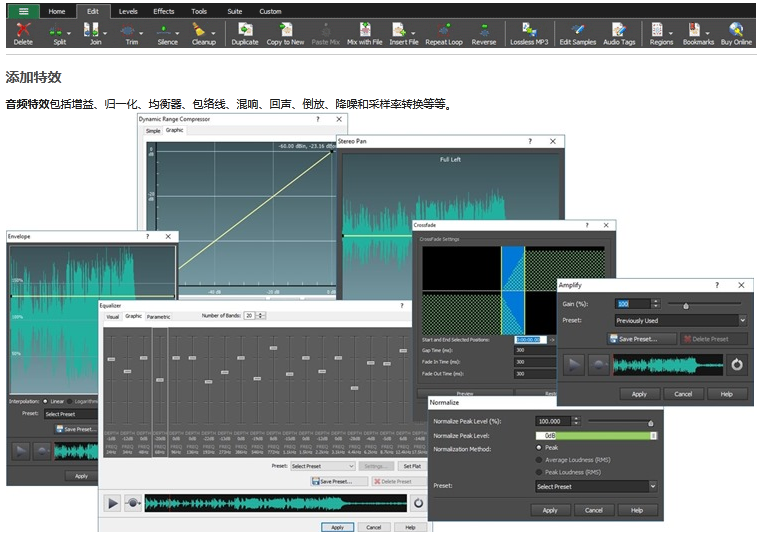The width and height of the screenshot is (757, 536).
Task: Open the Parametric tab in Equalizer
Action: click(158, 316)
